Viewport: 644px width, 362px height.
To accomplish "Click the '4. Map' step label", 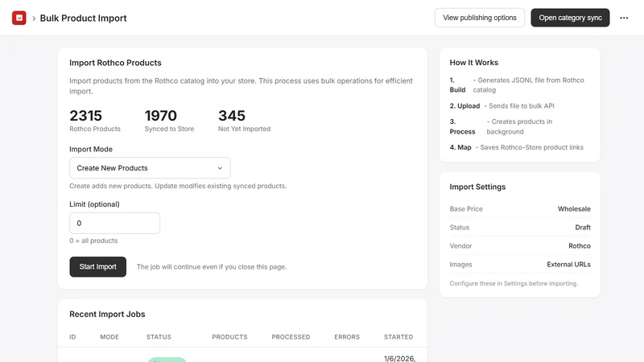I will pos(460,147).
